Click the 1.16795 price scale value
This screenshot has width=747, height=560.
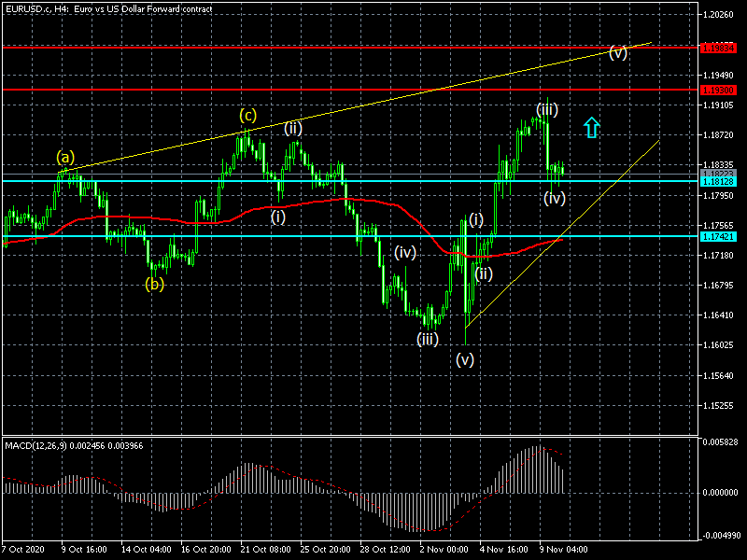[x=718, y=286]
